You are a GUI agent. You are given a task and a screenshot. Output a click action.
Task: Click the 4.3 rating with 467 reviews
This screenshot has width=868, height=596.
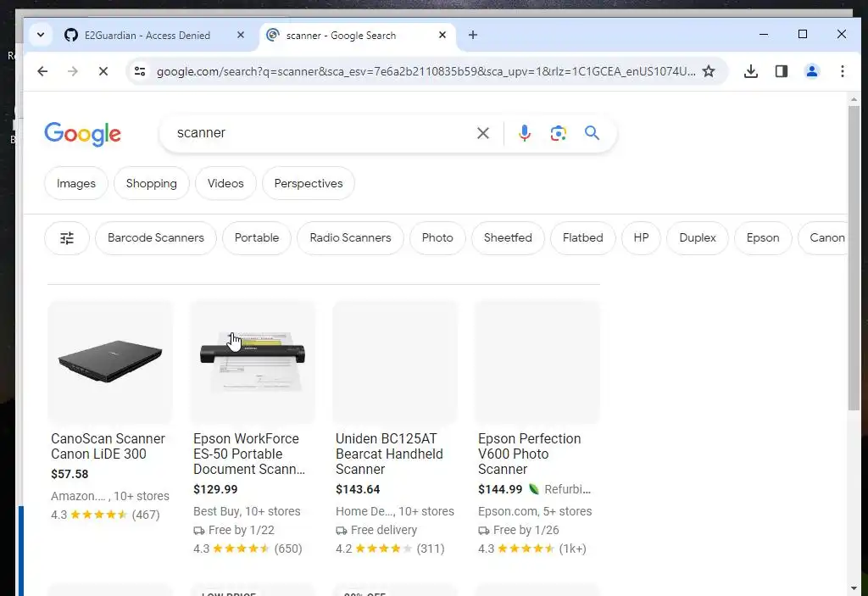pyautogui.click(x=105, y=515)
